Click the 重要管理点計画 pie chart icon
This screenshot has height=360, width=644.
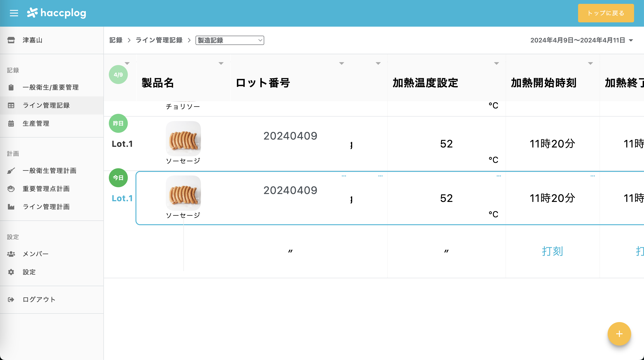(x=11, y=189)
